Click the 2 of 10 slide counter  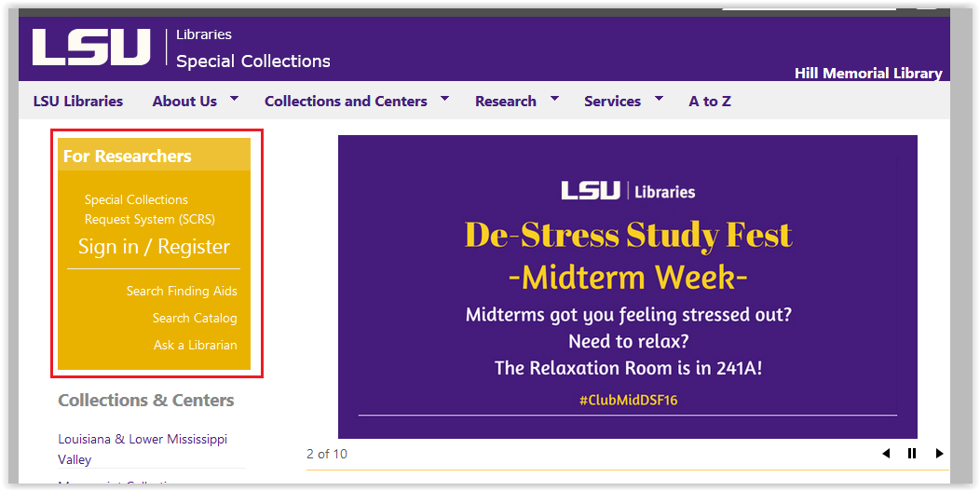pyautogui.click(x=327, y=454)
